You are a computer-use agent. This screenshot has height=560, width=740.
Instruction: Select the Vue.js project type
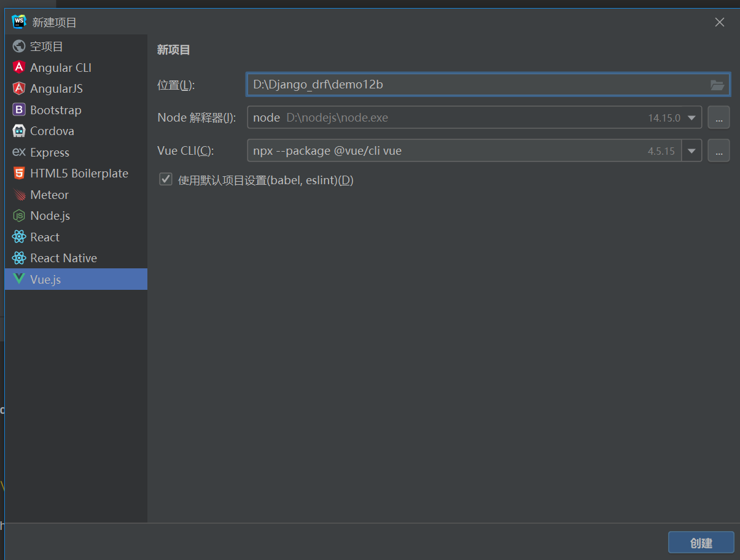coord(76,279)
